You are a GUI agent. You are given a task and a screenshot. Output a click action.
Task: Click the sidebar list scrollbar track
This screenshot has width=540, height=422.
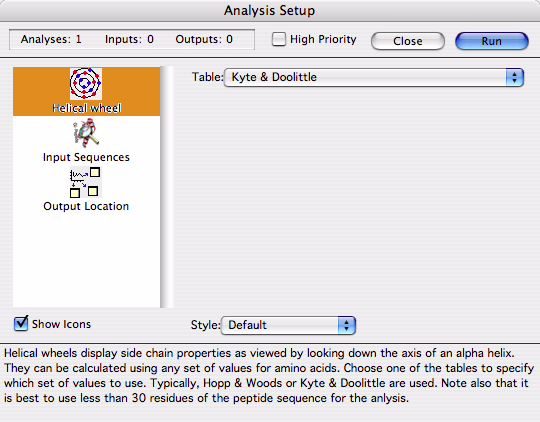(x=167, y=187)
